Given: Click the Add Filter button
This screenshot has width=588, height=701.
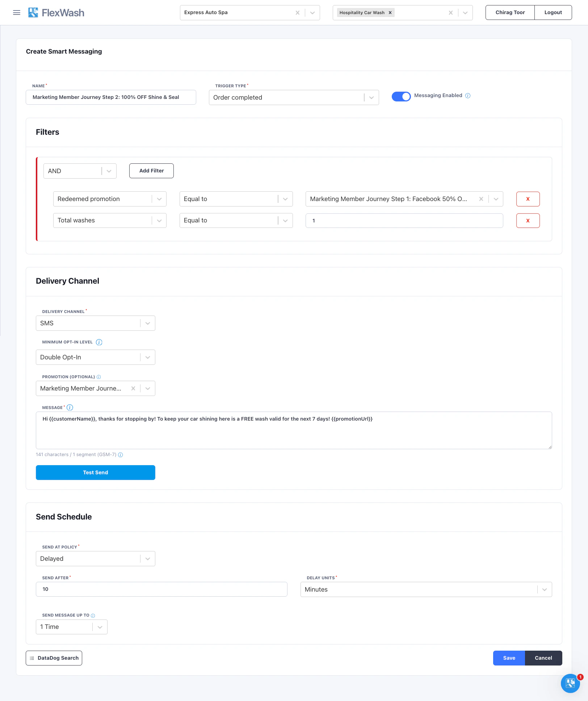Looking at the screenshot, I should click(x=151, y=171).
